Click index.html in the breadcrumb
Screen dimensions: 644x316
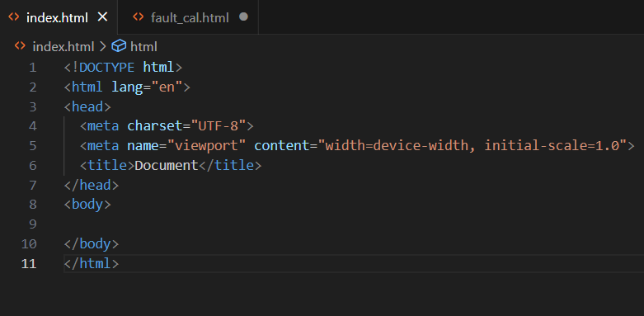[63, 46]
